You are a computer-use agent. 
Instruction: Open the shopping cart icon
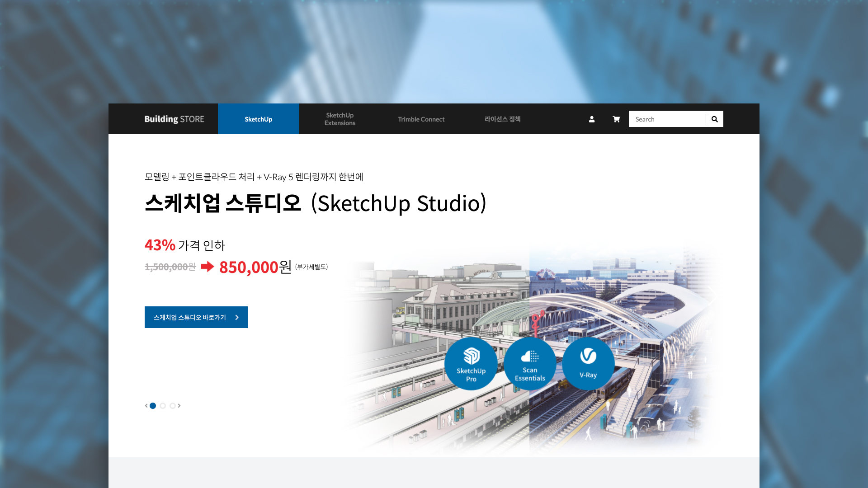click(x=616, y=119)
